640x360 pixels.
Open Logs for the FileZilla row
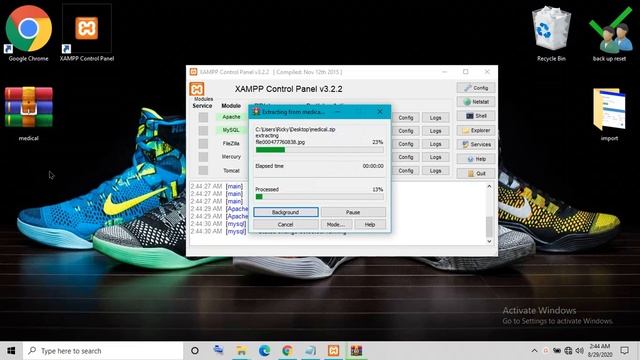pos(436,144)
